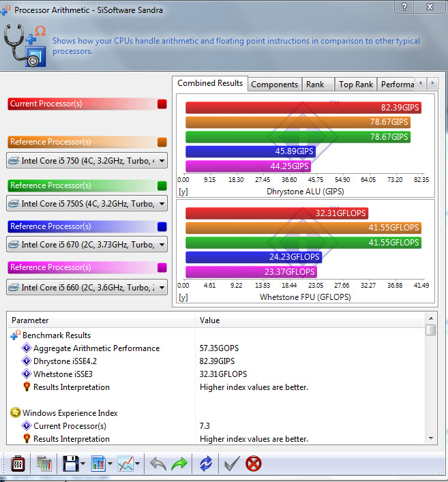The image size is (448, 482).
Task: Select the Current Processor(s) row in list
Action: tap(216, 425)
